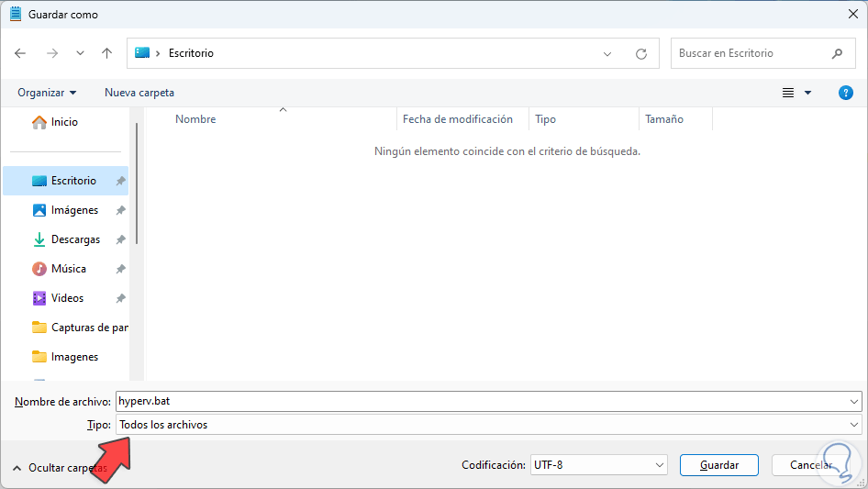
Task: Click the Notepad icon in title bar
Action: pyautogui.click(x=15, y=14)
